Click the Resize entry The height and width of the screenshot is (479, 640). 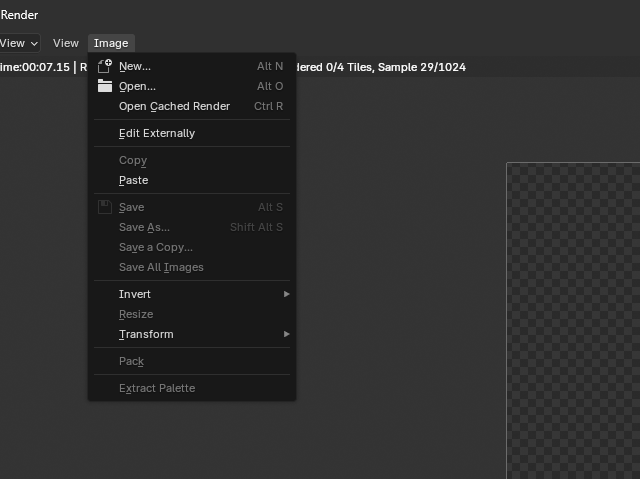click(x=192, y=314)
